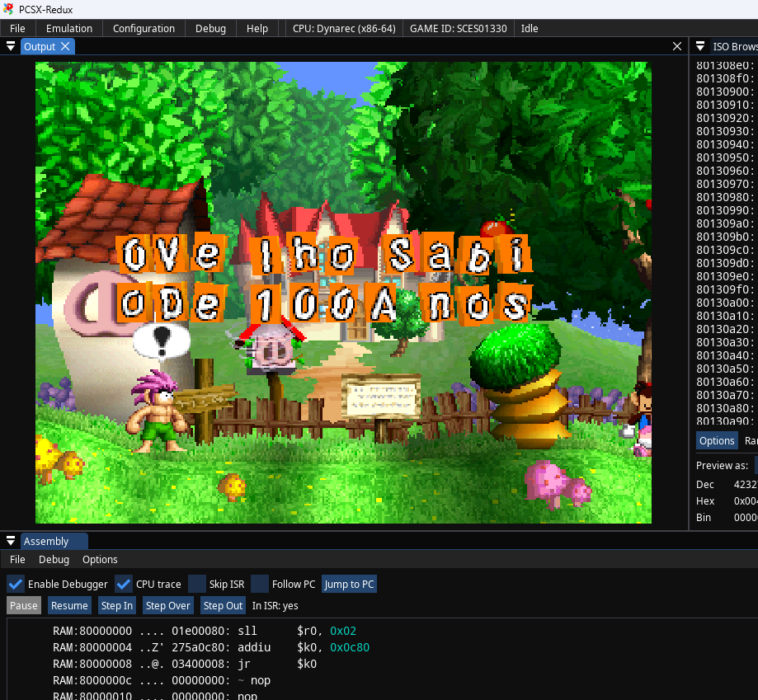
Task: Click the 0x0c80 immediate value
Action: [x=350, y=647]
